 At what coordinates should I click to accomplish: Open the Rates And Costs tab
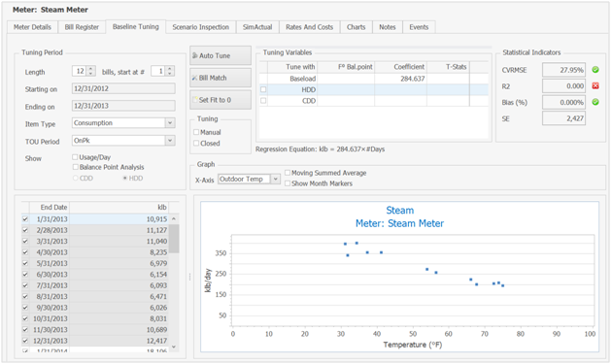click(309, 27)
